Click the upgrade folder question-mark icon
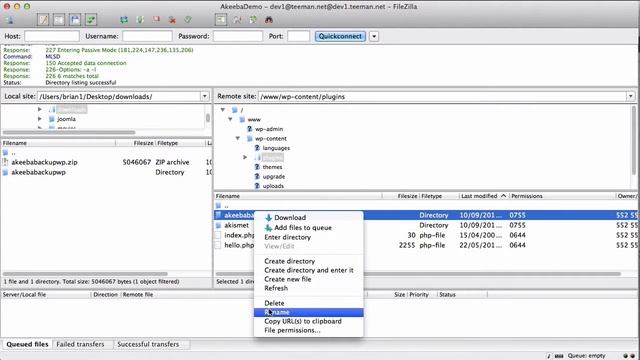This screenshot has width=640, height=360. (x=257, y=176)
